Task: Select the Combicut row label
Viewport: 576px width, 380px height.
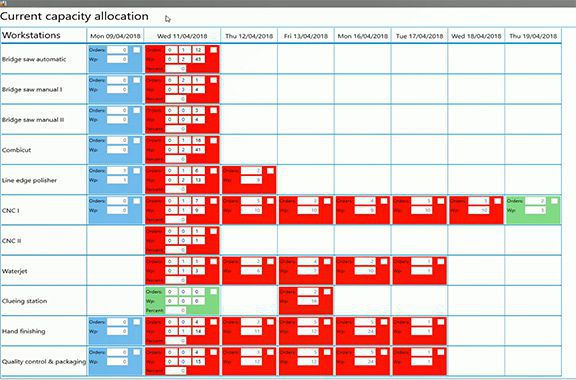Action: [x=16, y=150]
